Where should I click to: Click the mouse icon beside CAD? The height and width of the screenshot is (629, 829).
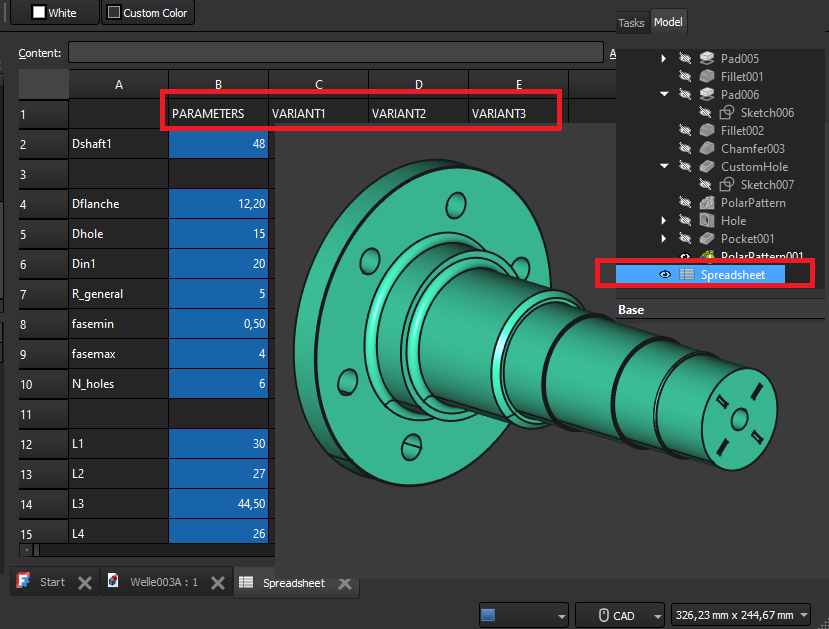(x=603, y=615)
